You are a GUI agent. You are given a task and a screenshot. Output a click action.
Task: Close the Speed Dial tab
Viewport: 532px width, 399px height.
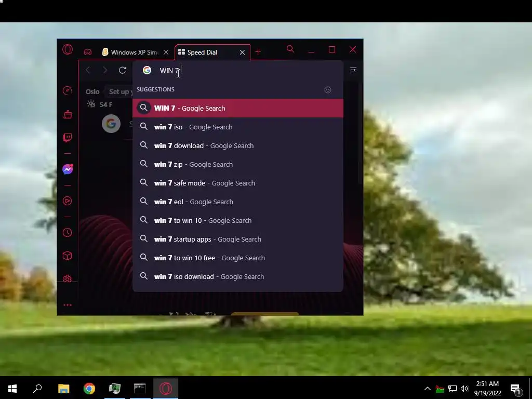pos(242,52)
